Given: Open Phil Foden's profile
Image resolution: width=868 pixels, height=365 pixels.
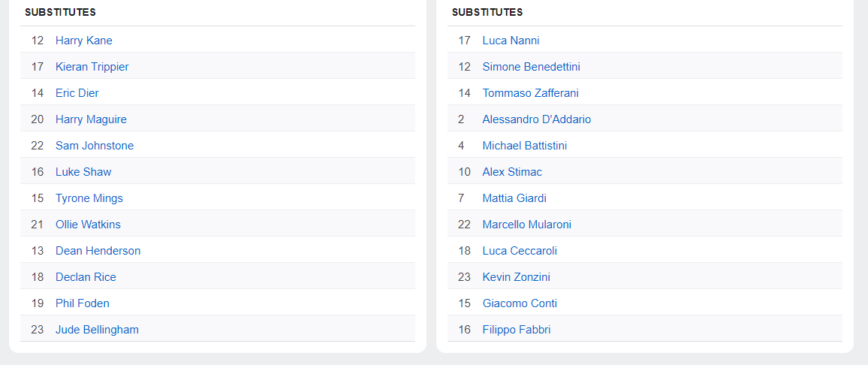Looking at the screenshot, I should (x=82, y=303).
